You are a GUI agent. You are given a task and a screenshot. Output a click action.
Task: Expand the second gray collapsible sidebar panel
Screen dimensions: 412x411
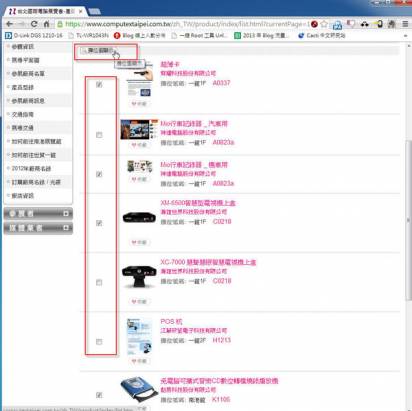point(38,228)
